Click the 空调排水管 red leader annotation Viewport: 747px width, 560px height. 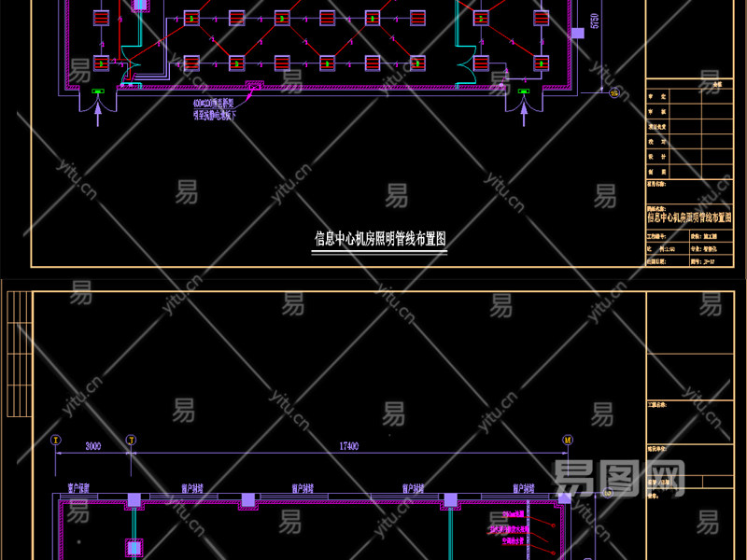click(513, 541)
